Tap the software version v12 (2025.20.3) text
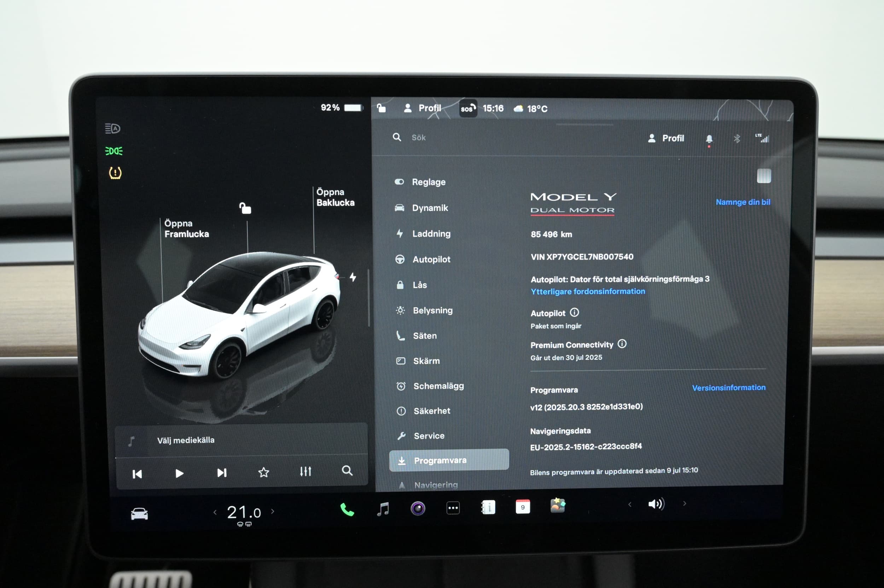The image size is (884, 588). 586,407
